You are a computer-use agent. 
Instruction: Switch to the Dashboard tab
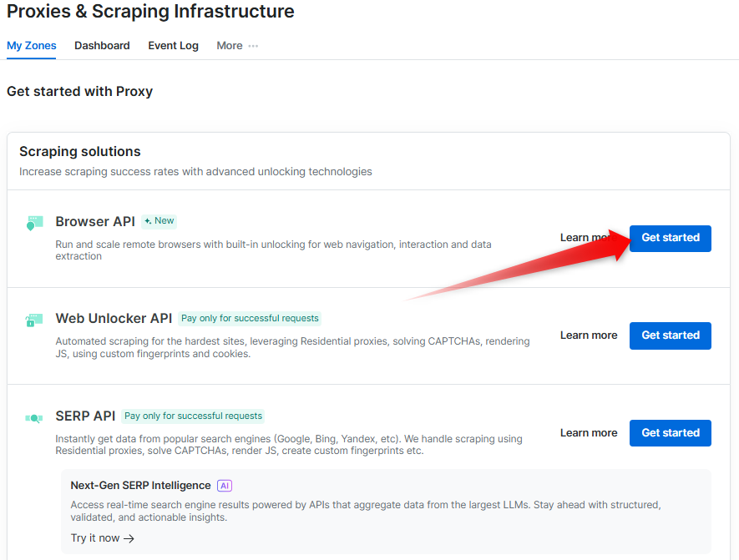point(102,46)
